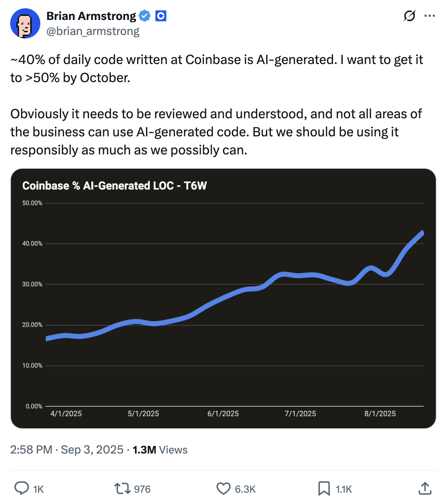Click the Grok actions icon near the post header
Image resolution: width=446 pixels, height=504 pixels.
(410, 16)
